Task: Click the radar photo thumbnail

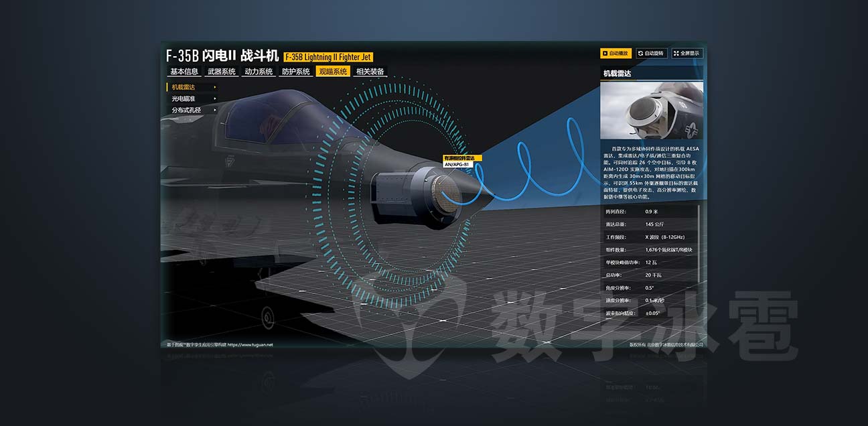Action: click(652, 111)
